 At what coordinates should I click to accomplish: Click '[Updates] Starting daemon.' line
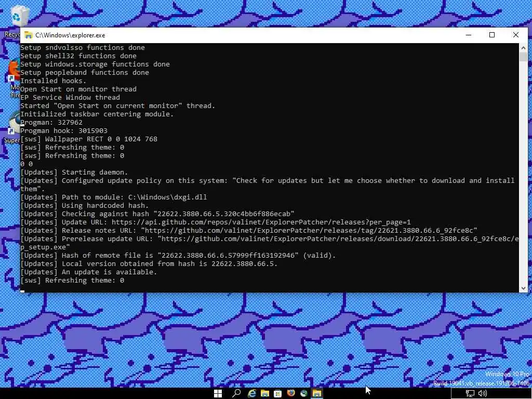point(74,172)
